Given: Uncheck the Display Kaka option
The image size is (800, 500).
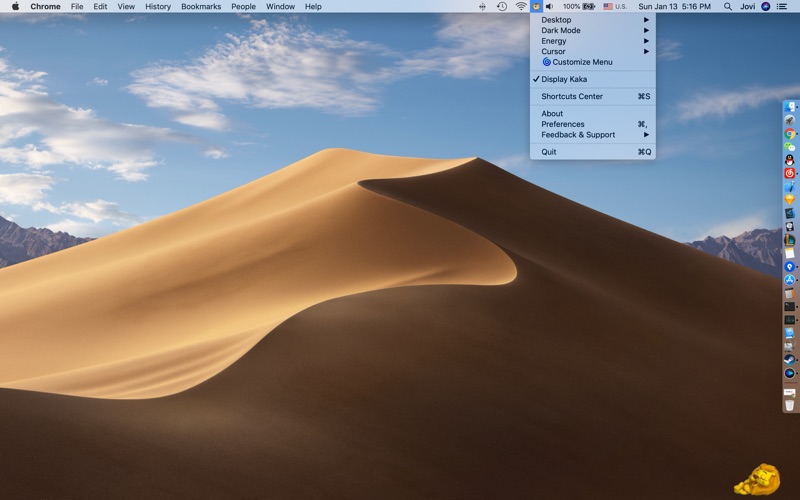Looking at the screenshot, I should (x=564, y=79).
